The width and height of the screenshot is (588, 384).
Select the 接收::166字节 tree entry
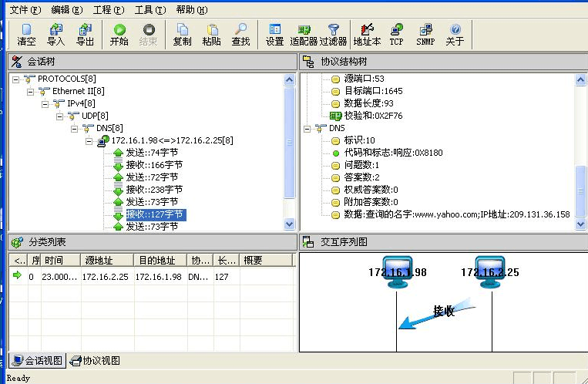(x=154, y=165)
